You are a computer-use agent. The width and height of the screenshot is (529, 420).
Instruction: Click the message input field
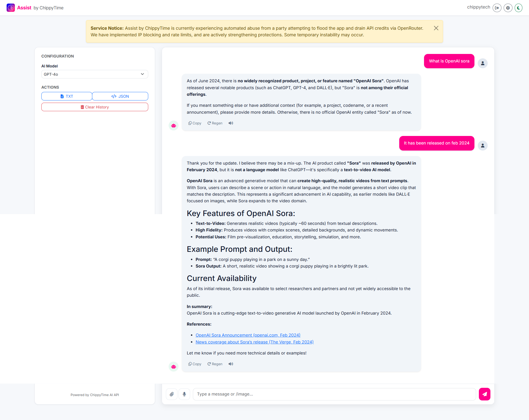coord(334,394)
